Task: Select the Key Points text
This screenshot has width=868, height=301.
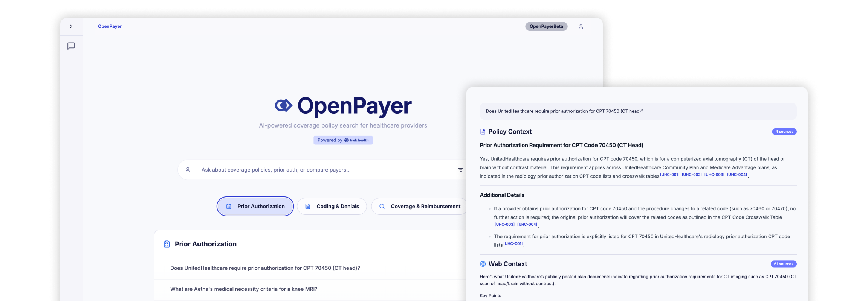Action: coord(491,296)
